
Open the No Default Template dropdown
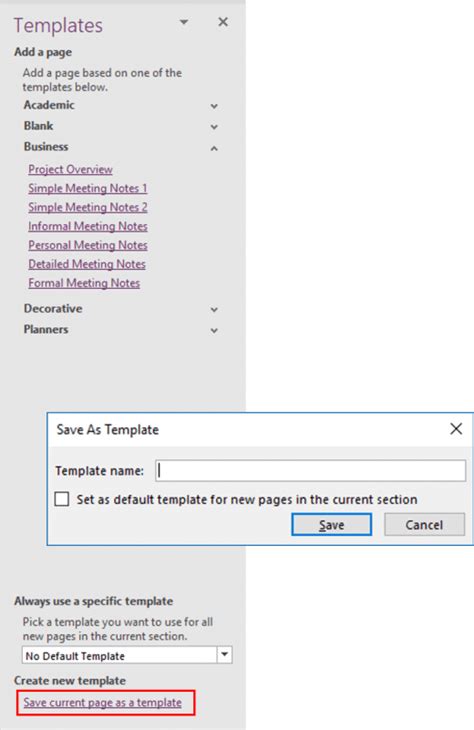coord(224,655)
